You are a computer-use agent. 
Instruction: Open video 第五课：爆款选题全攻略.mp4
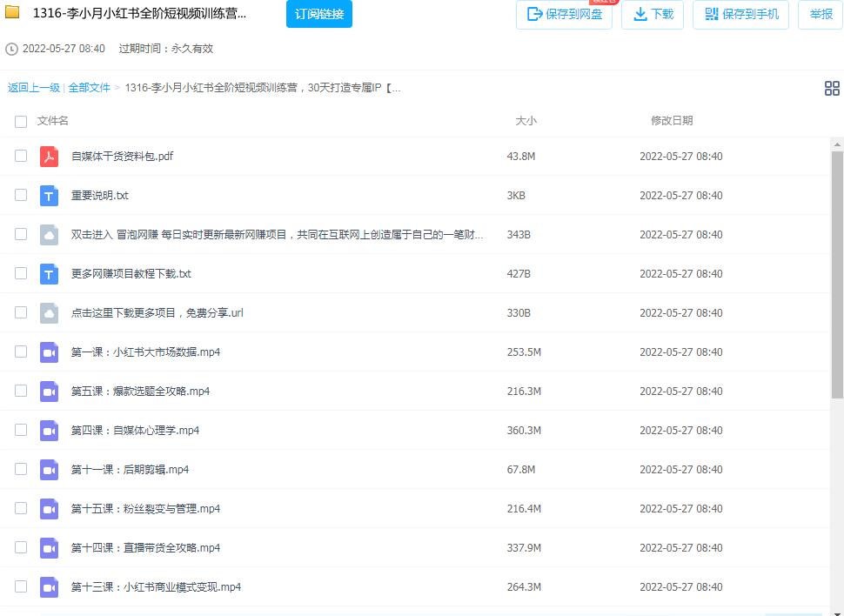click(x=140, y=392)
